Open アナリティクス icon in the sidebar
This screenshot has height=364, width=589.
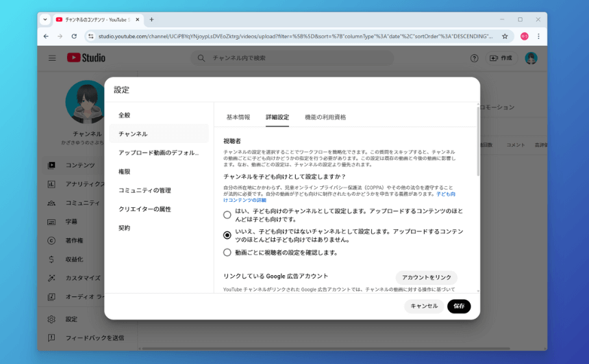51,184
